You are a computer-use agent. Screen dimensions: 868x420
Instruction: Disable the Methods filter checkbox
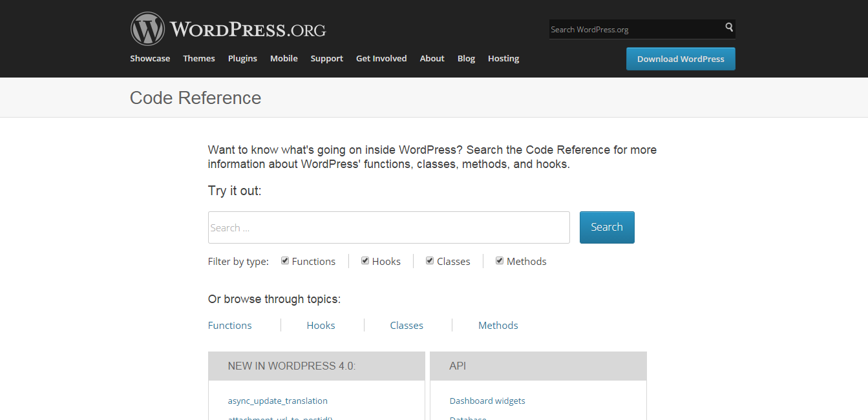(x=500, y=261)
